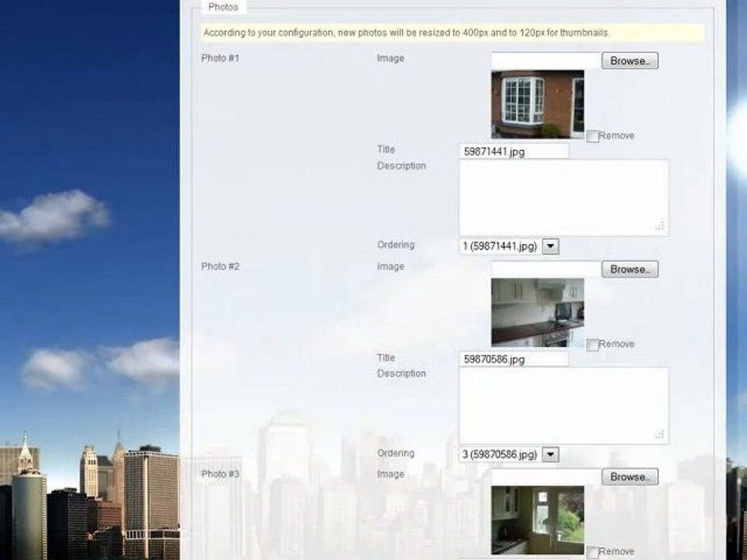Click the 'Photo #2' label
The width and height of the screenshot is (747, 560).
pos(220,266)
